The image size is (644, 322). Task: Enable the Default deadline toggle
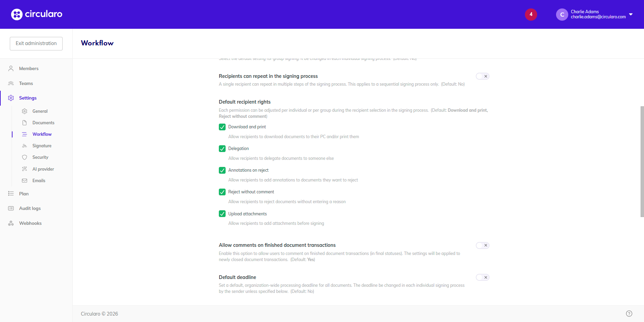(x=482, y=277)
